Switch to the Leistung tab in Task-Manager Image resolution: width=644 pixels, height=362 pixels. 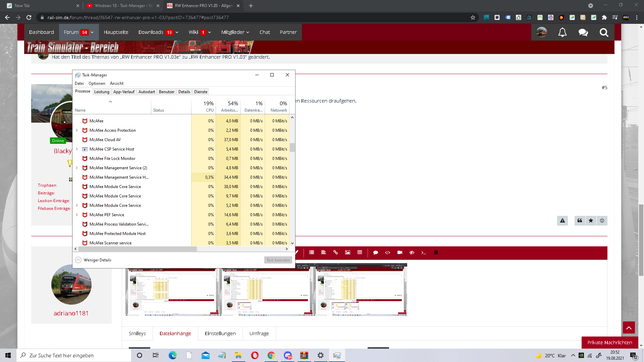[x=102, y=92]
